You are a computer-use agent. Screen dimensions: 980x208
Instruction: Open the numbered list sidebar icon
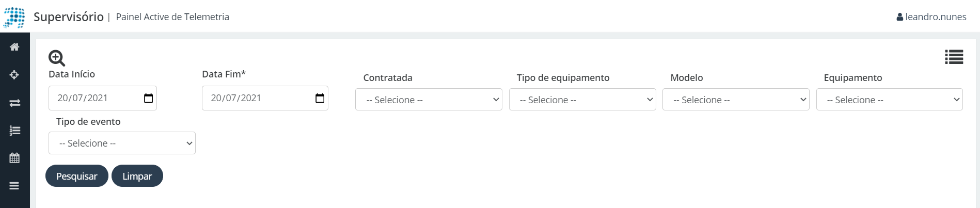tap(14, 131)
